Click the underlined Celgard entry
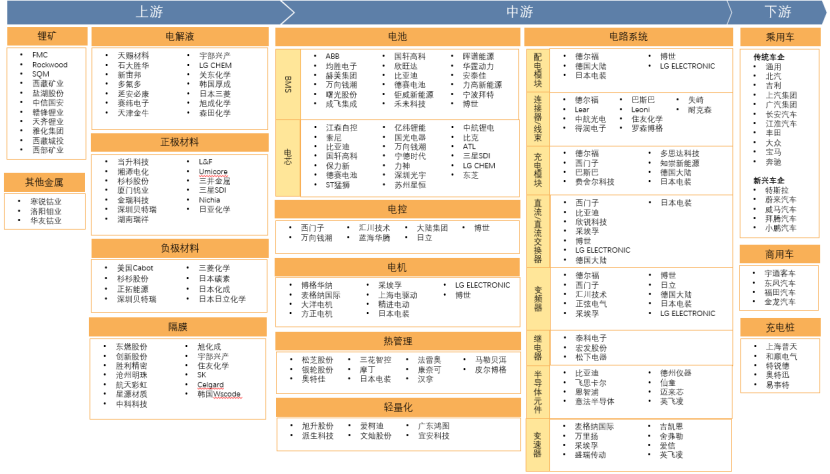Screen dimensions: 830x474 [x=211, y=384]
